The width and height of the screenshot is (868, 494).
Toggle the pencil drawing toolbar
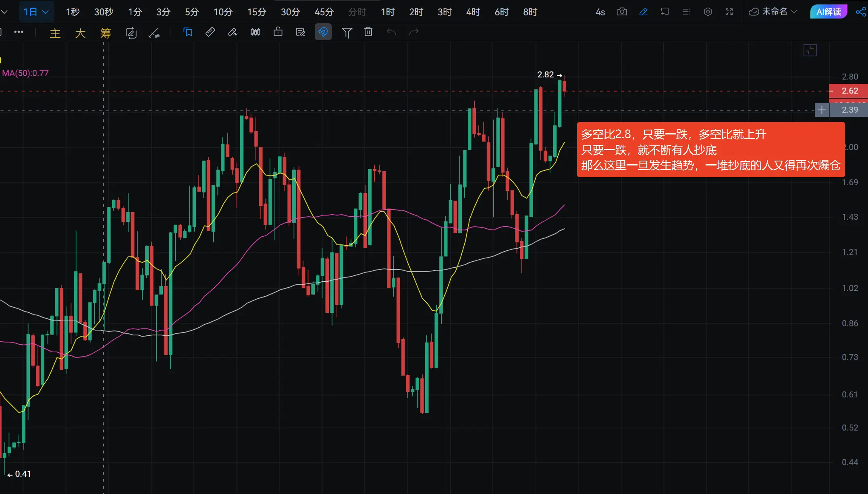(644, 12)
